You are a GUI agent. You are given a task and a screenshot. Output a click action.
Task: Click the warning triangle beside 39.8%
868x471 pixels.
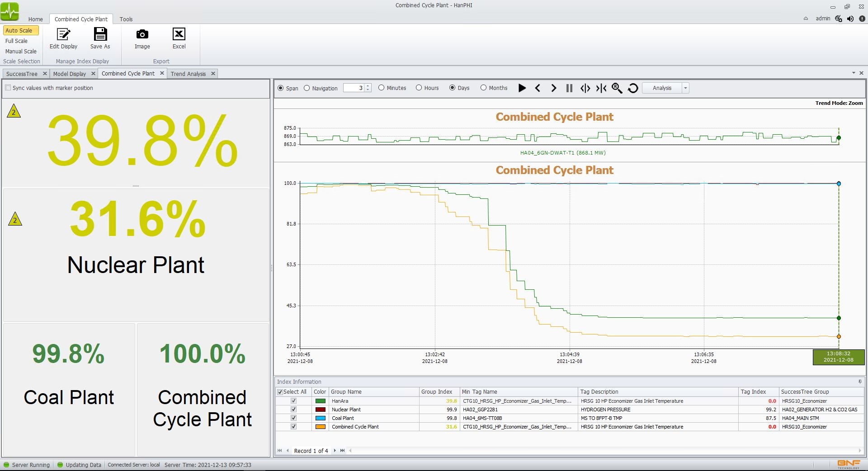click(x=14, y=112)
